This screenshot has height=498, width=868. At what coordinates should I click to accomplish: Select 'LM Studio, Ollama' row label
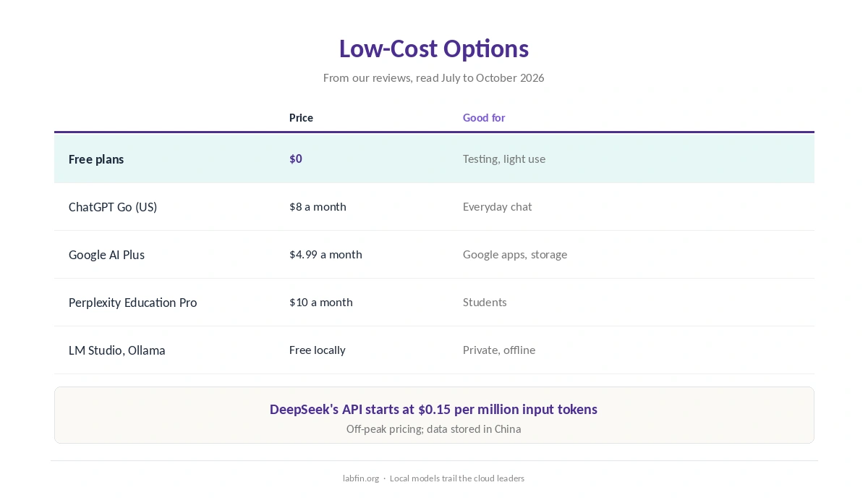pos(117,350)
